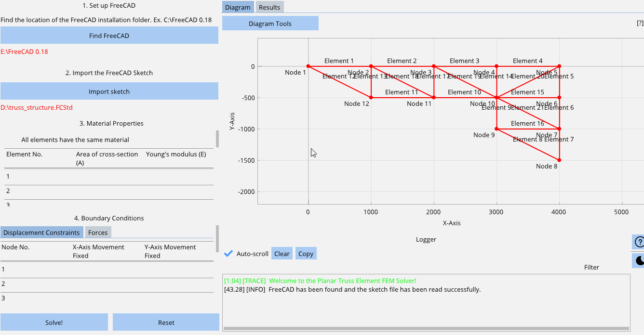644x335 pixels.
Task: Click the X-Axis label below the plot
Action: coord(452,223)
